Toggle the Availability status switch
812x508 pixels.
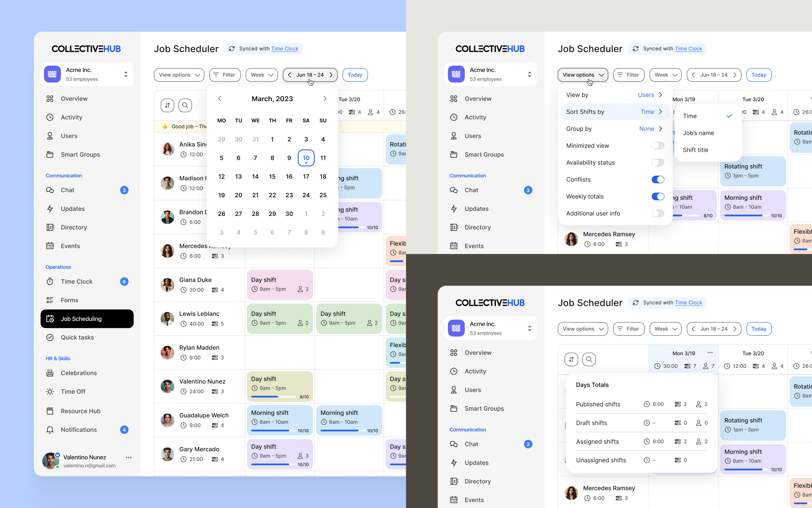point(658,163)
